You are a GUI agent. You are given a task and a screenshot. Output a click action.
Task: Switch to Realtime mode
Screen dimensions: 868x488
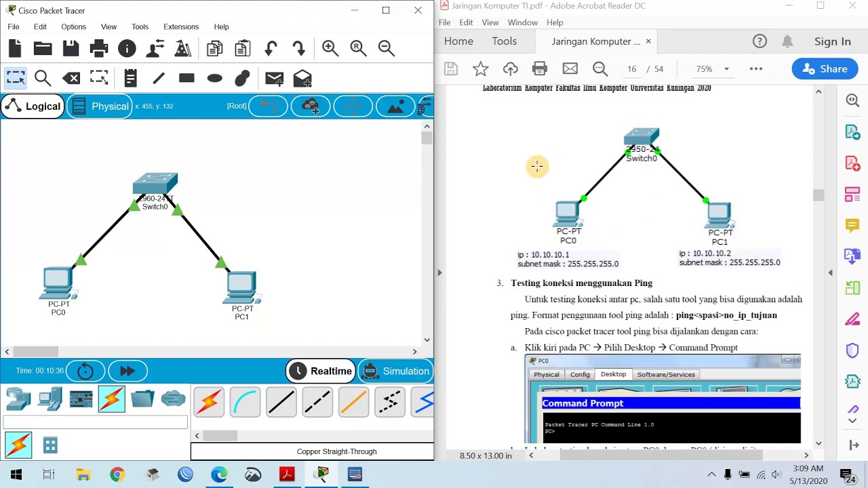coord(321,371)
